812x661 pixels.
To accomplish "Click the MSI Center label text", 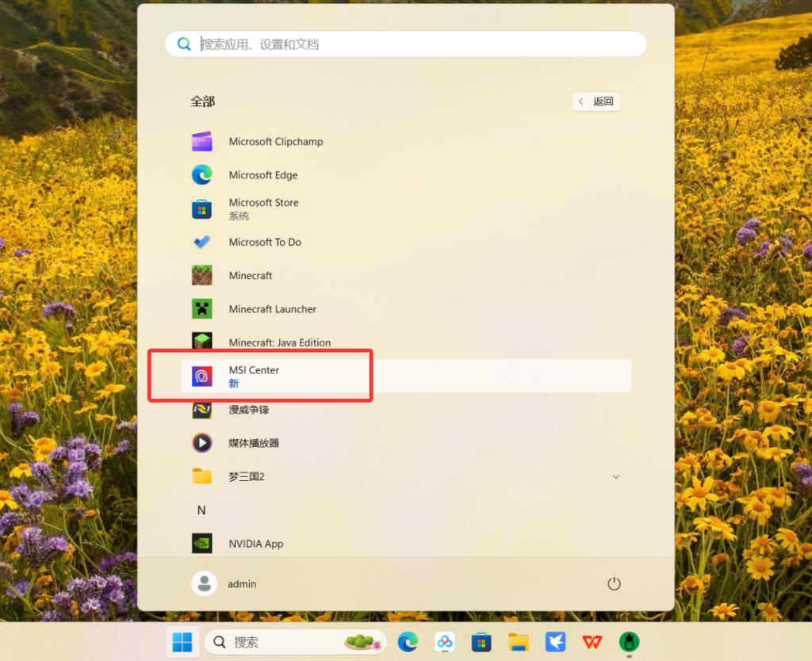I will coord(254,370).
